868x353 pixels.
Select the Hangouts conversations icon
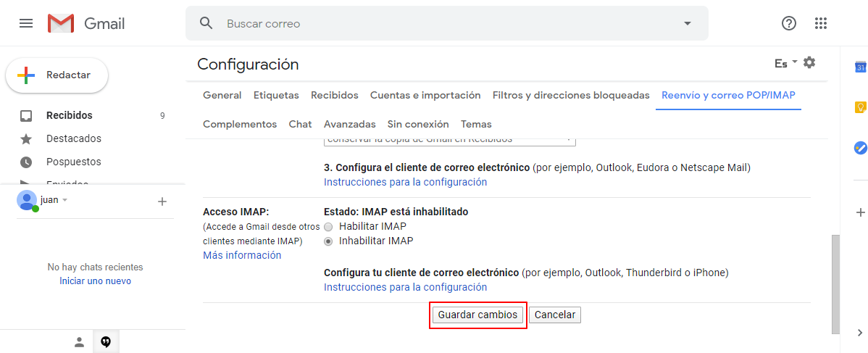106,342
